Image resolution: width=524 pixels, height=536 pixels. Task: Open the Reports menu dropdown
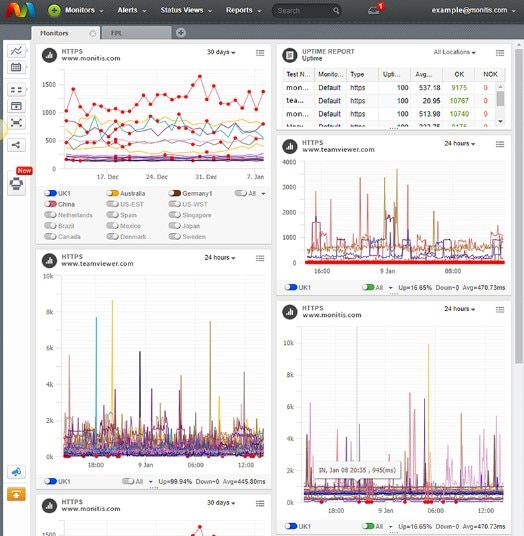coord(243,10)
